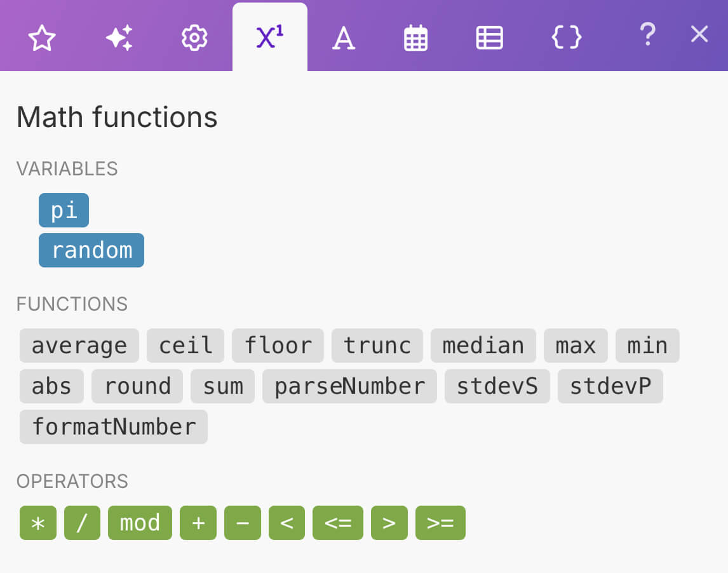Insert the mod operator

tap(140, 523)
